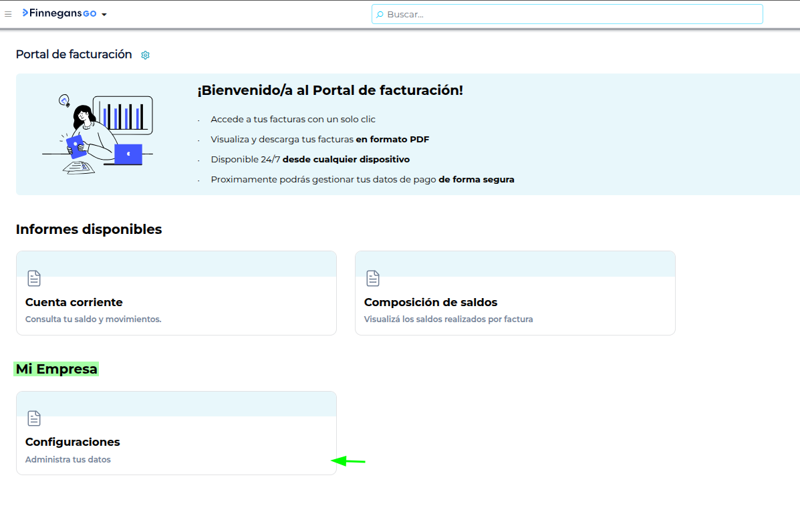Click 'Visualizá los saldos realizados por factura' text
This screenshot has width=800, height=532.
tap(448, 319)
